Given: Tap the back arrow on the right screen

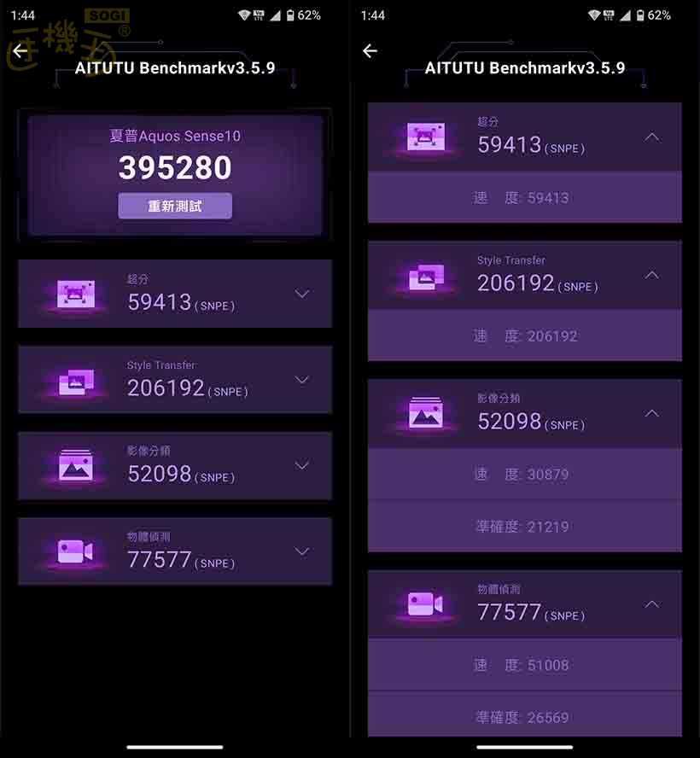Looking at the screenshot, I should 370,50.
